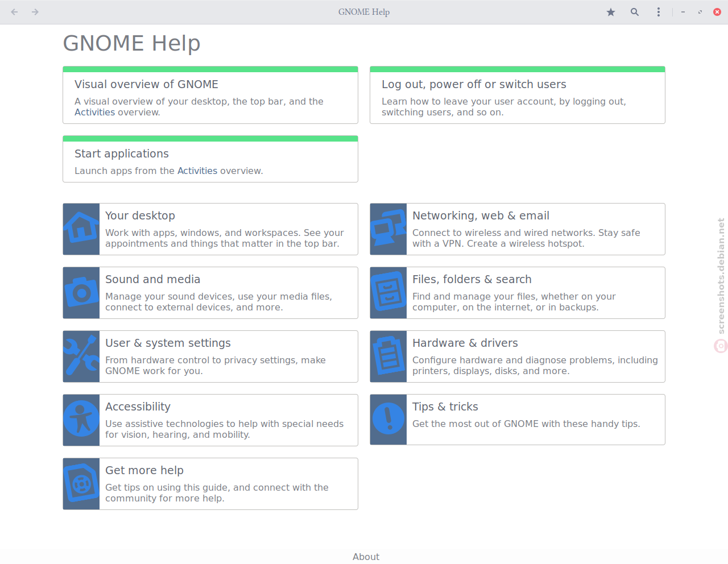Viewport: 728px width, 564px height.
Task: Click the Hardware & drivers clipboard icon
Action: [388, 356]
